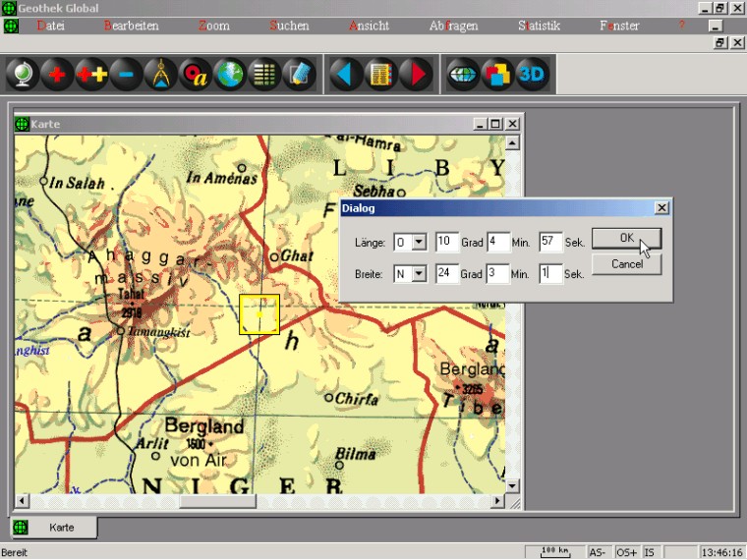This screenshot has width=747, height=560.
Task: Select the compass distance measuring tool
Action: pyautogui.click(x=160, y=75)
